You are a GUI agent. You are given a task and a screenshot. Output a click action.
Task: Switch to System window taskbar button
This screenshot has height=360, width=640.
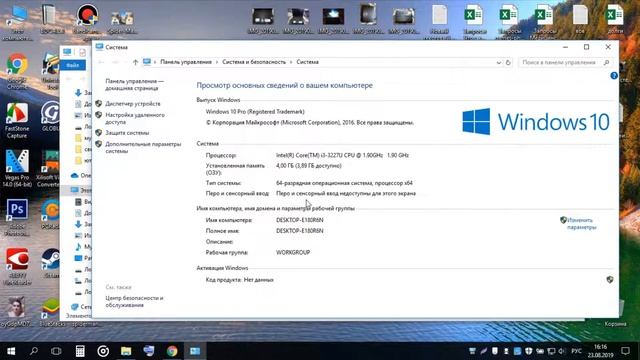pyautogui.click(x=195, y=351)
